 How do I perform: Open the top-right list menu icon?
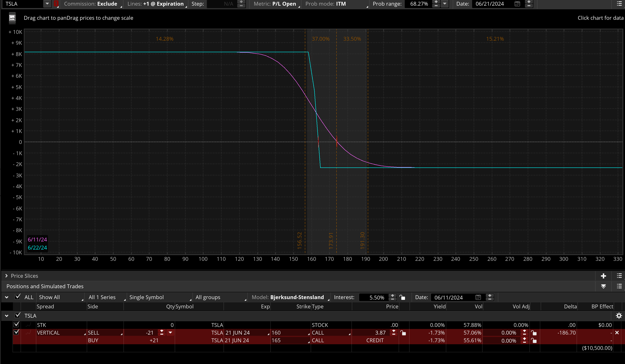pyautogui.click(x=619, y=4)
